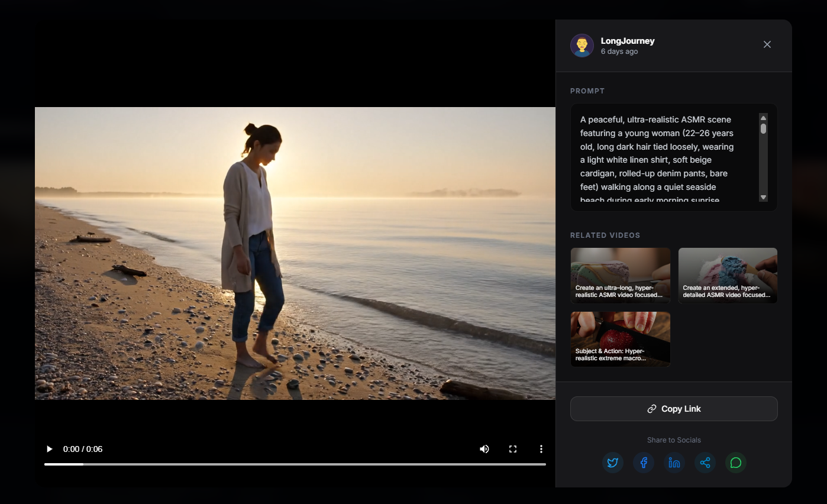Click the LongJourney profile avatar
The height and width of the screenshot is (504, 827).
click(x=582, y=45)
